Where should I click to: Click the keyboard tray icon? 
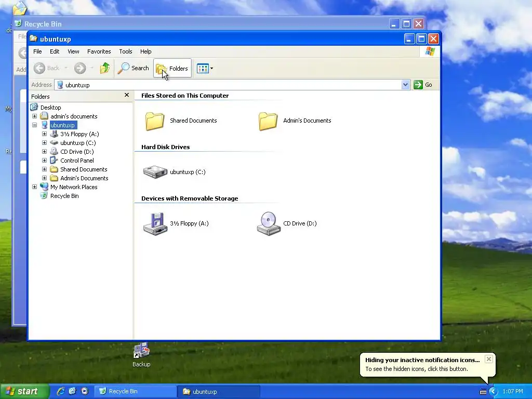(483, 392)
